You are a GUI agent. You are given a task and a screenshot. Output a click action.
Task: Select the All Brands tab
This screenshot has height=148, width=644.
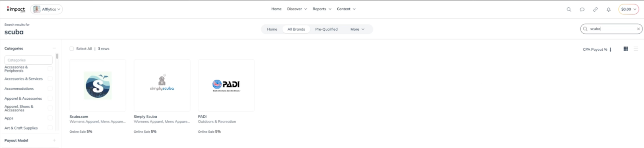tap(296, 29)
